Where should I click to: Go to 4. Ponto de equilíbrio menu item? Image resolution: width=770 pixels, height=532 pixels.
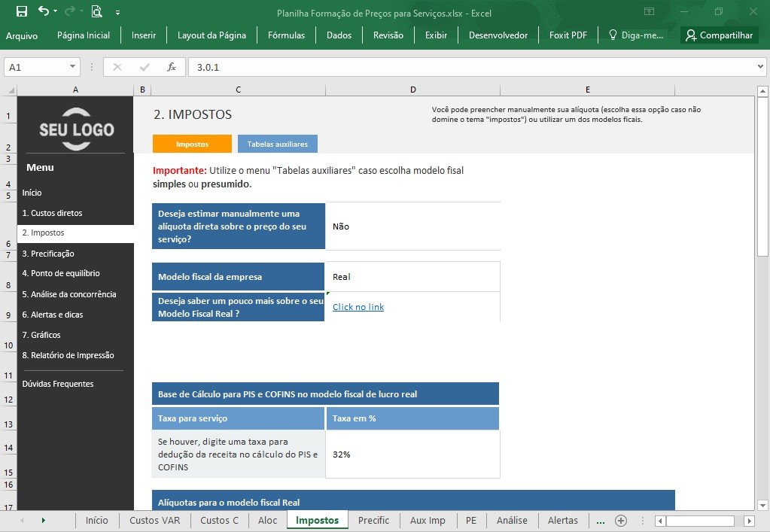[61, 273]
